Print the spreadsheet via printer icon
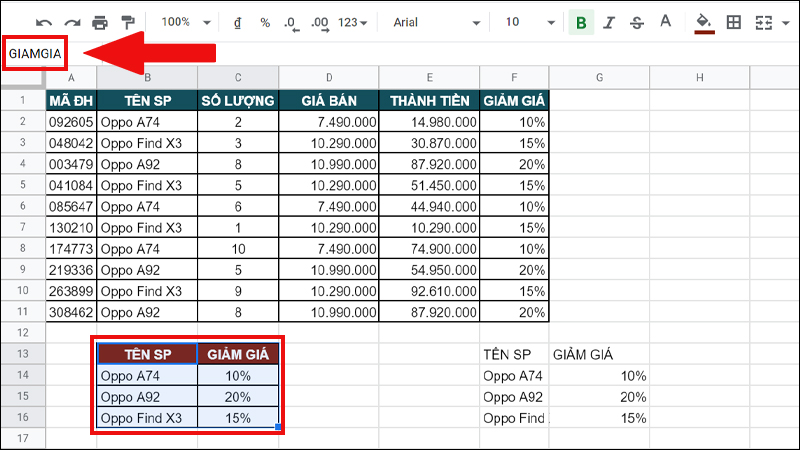 (x=100, y=22)
